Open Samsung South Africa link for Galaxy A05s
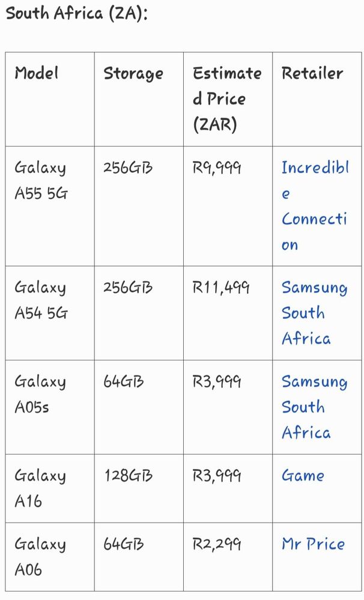Screen dimensions: 364x600 click(314, 407)
